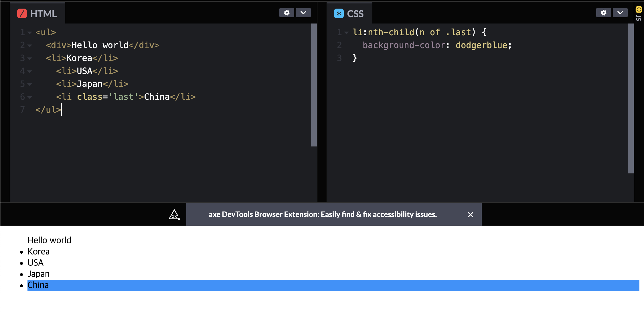Screen dimensions: 644x313
Task: Click the HTML editor vertical scrollbar
Action: (x=314, y=85)
